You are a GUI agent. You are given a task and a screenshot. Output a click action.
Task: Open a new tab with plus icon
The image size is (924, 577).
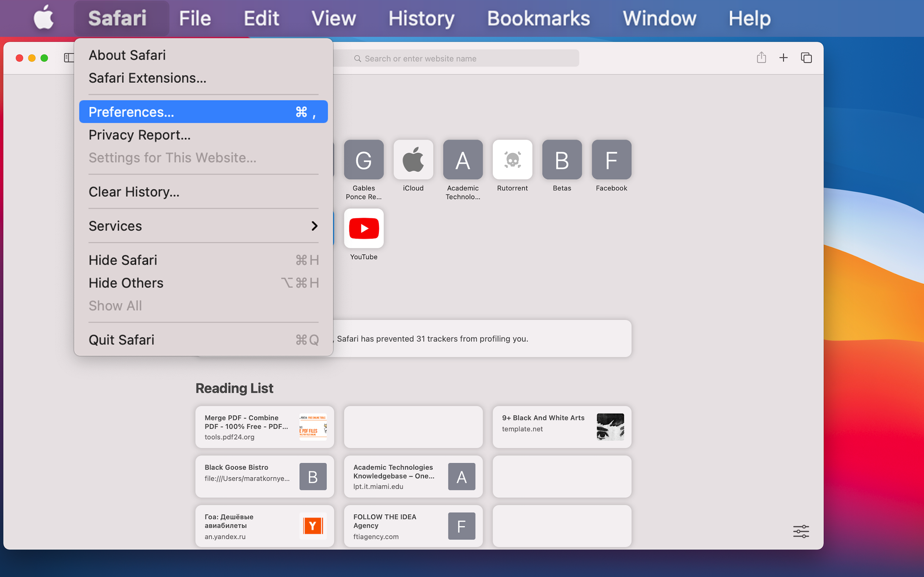pyautogui.click(x=784, y=58)
